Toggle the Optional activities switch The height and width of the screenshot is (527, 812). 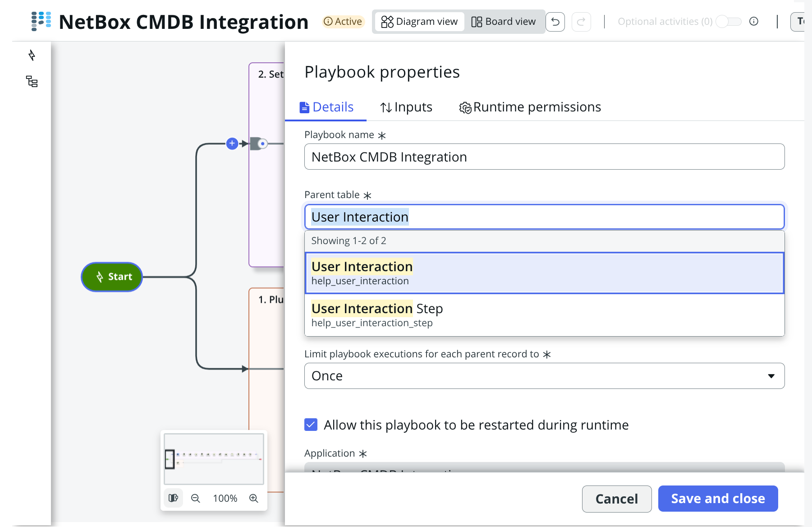click(x=729, y=22)
